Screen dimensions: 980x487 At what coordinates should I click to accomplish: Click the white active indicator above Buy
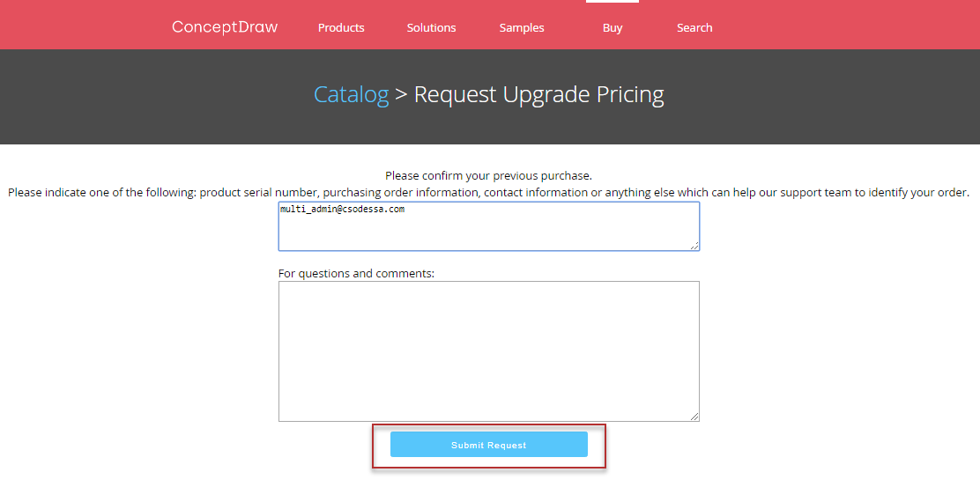coord(612,2)
